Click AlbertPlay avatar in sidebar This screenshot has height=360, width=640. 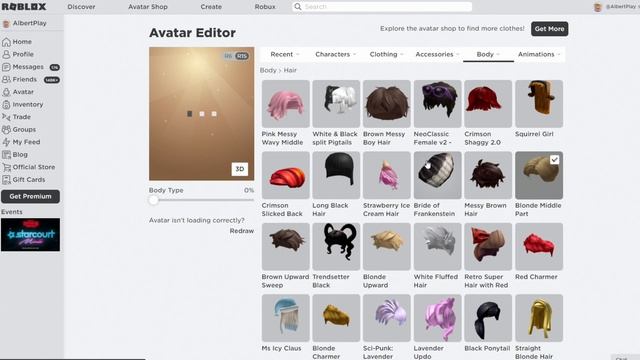tap(6, 24)
